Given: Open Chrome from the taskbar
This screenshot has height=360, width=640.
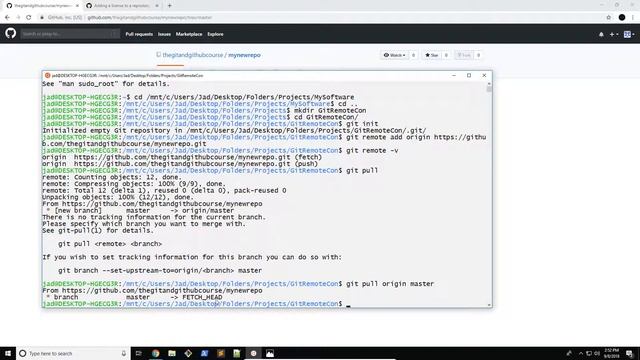Looking at the screenshot, I should point(156,353).
